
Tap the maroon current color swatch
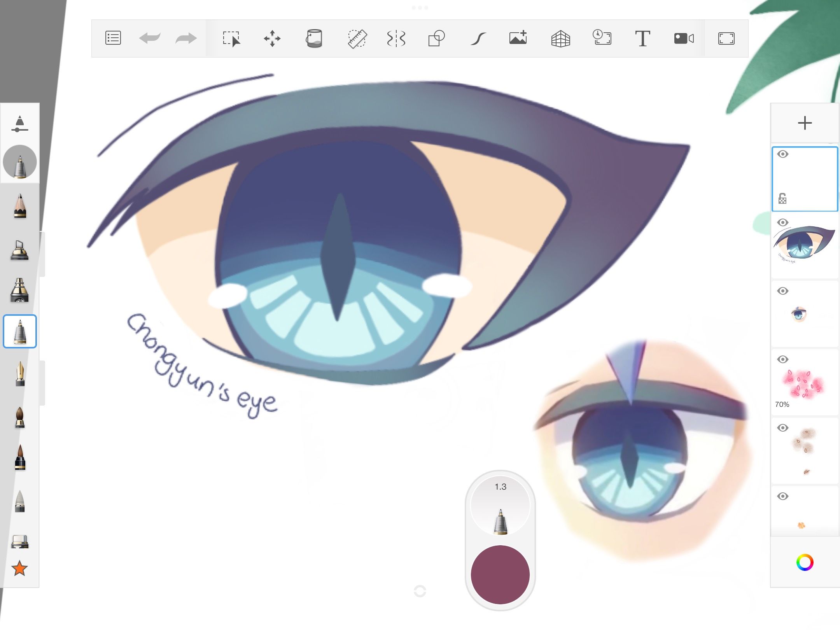tap(500, 575)
